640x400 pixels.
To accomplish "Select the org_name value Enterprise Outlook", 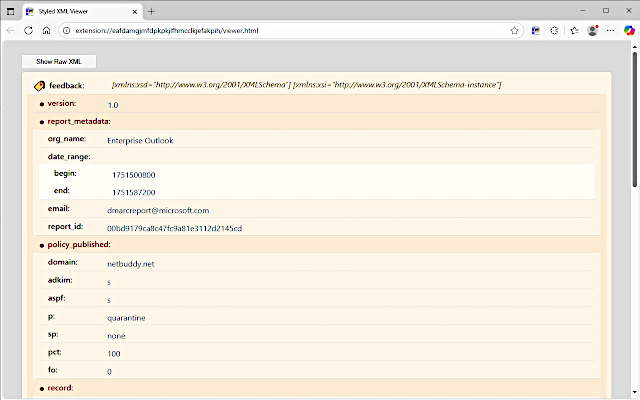I will (140, 141).
